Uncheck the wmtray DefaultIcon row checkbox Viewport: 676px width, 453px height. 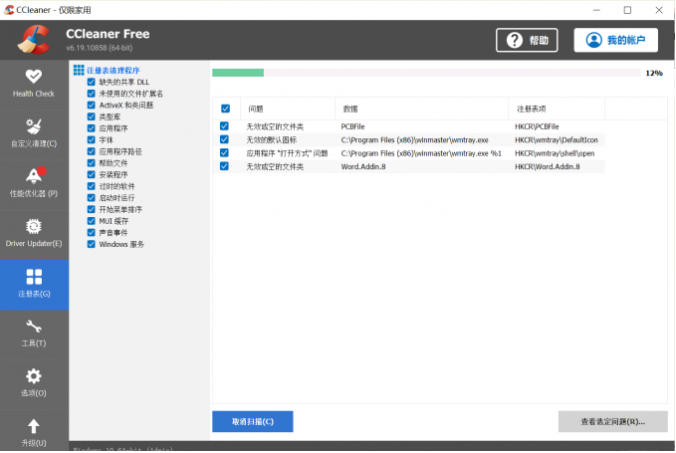pyautogui.click(x=224, y=140)
